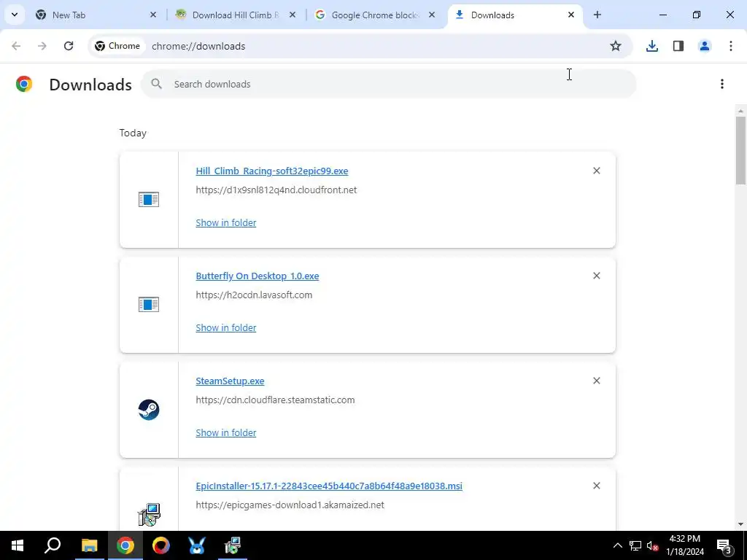Click the Hill Climb Racing file icon
Screen dimensions: 747x560
149,200
